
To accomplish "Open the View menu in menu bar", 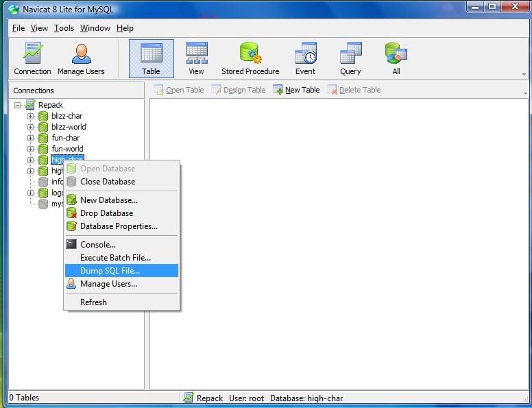I will click(x=39, y=28).
